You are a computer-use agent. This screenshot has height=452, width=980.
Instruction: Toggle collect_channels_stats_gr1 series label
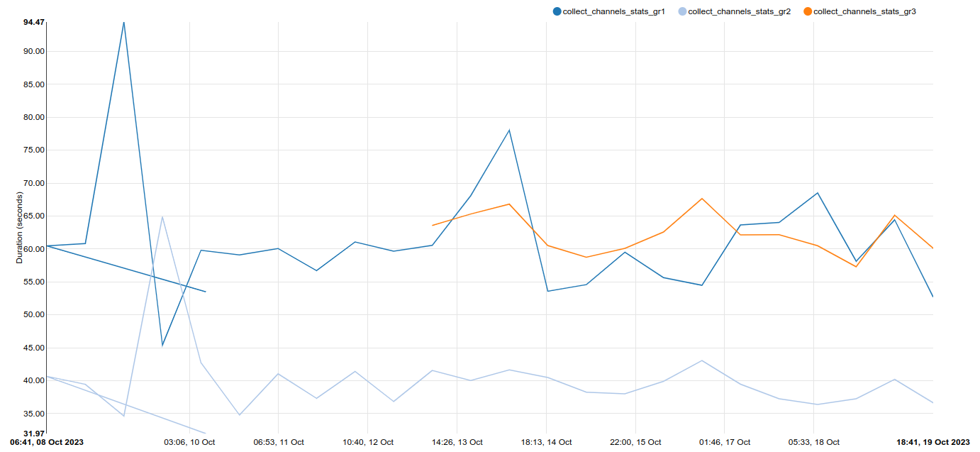coord(613,11)
